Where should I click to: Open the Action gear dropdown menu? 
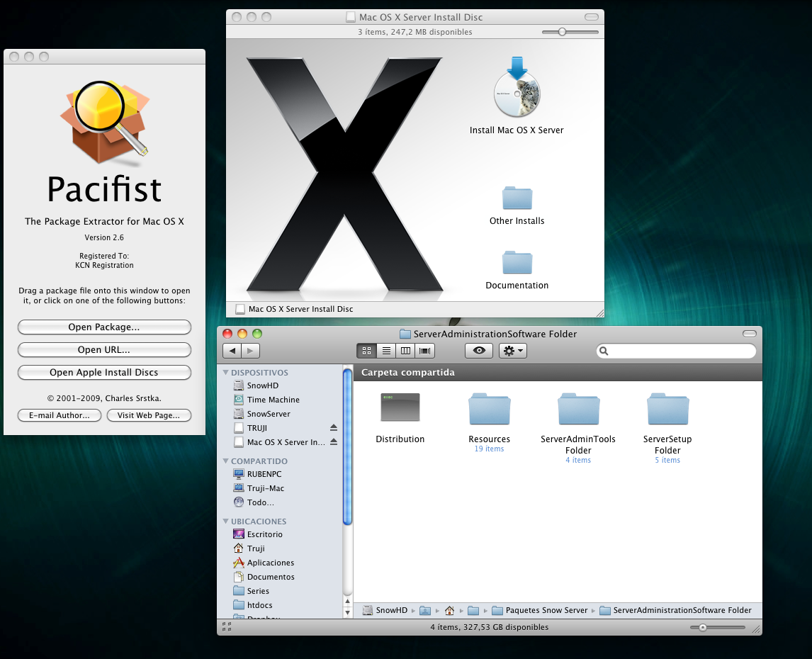click(513, 351)
